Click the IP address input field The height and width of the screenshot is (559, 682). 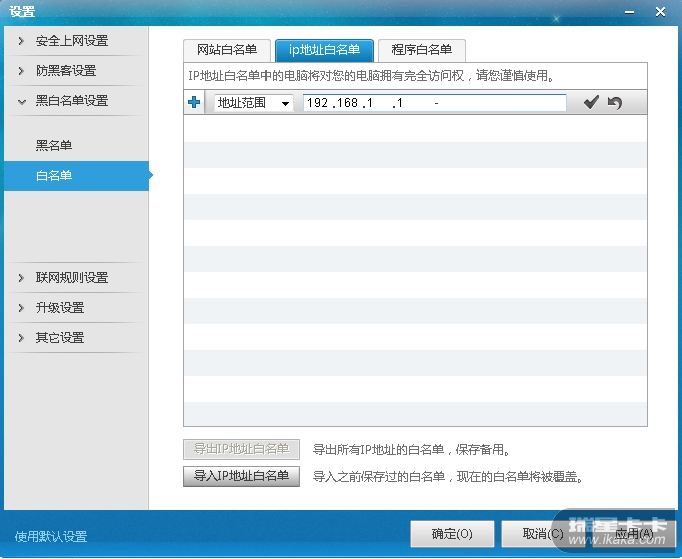point(435,103)
